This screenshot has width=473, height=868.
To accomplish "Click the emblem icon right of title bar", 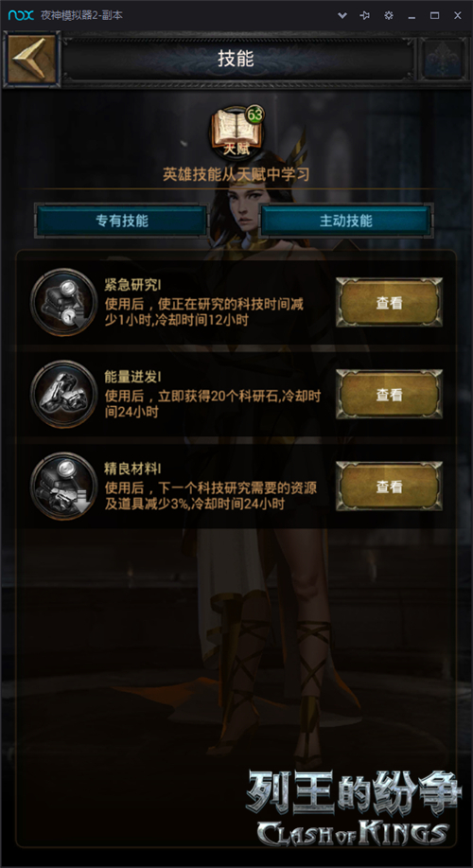I will pyautogui.click(x=443, y=60).
